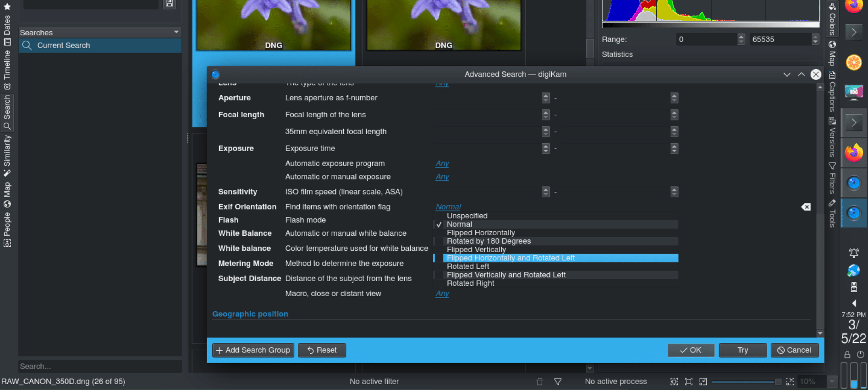Click the filter funnel icon in status bar
868x390 pixels.
(x=558, y=381)
